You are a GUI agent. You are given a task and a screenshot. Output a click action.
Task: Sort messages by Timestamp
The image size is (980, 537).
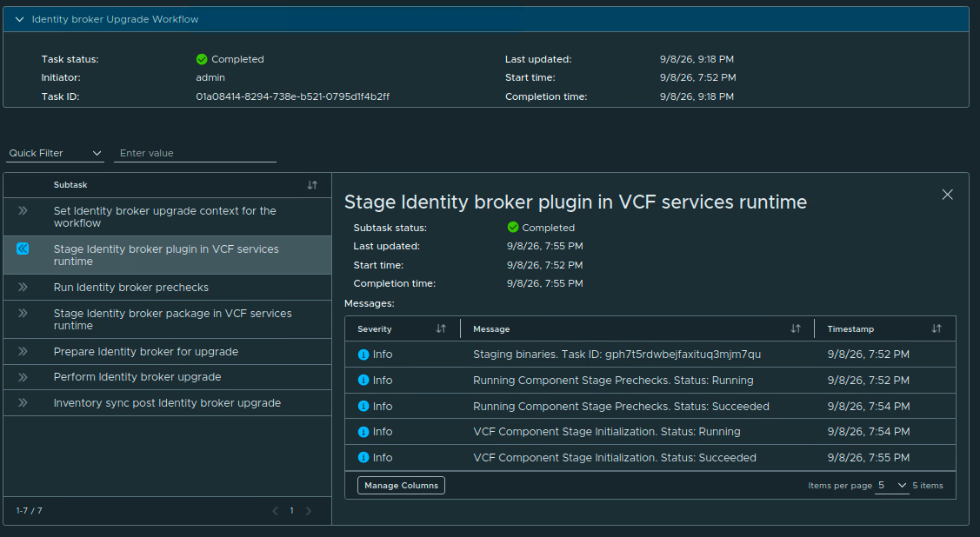(937, 328)
